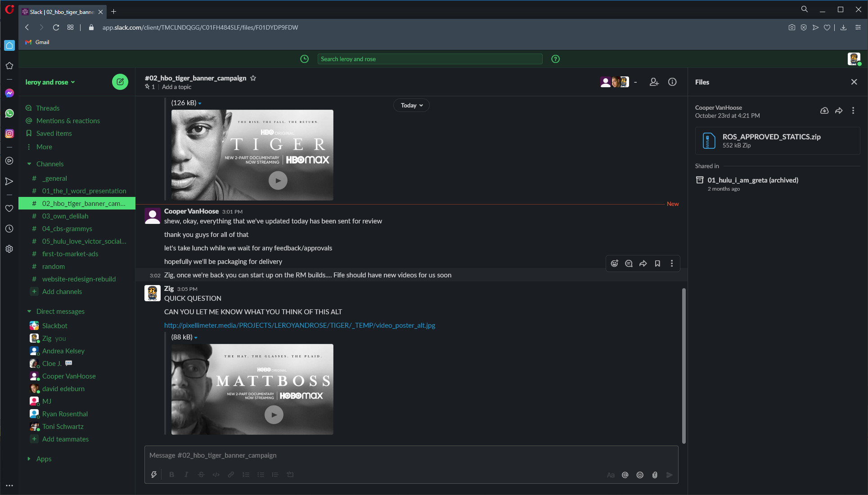Toggle bold formatting in composer

click(171, 475)
